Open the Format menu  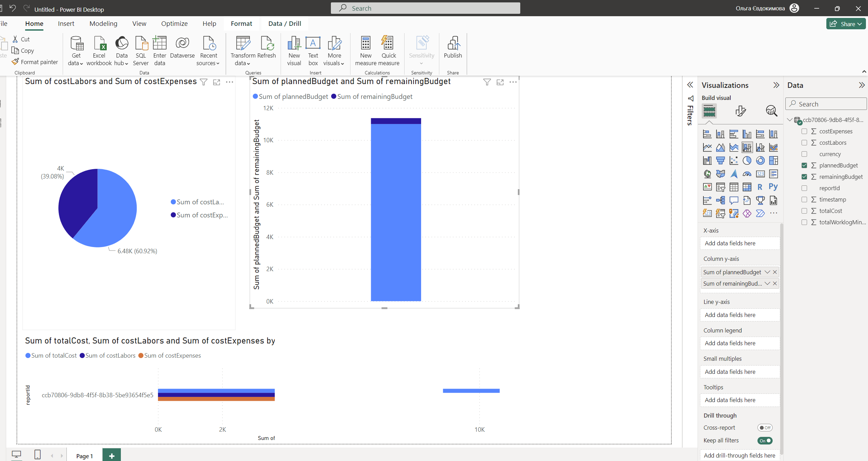click(x=241, y=23)
